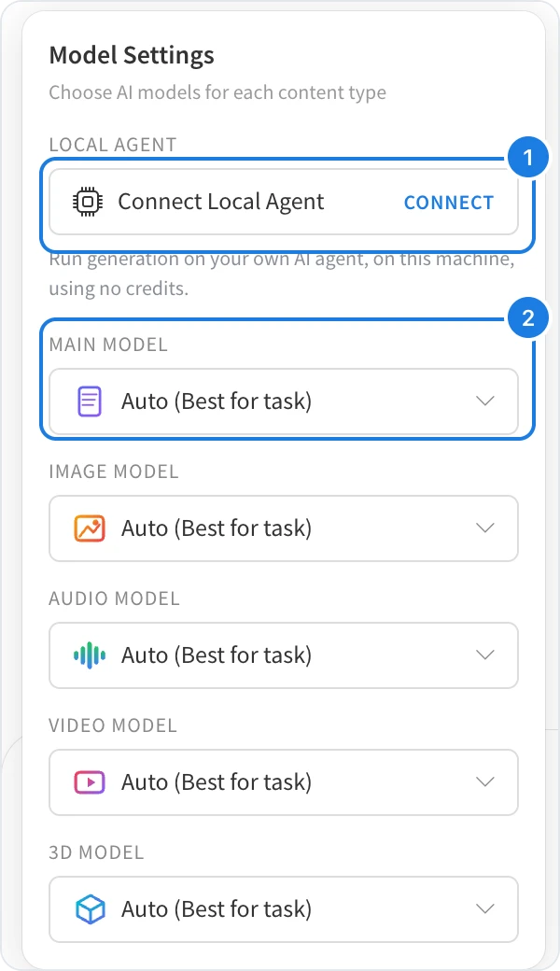
Task: Click the orange picture icon under Image Model
Action: (x=90, y=528)
